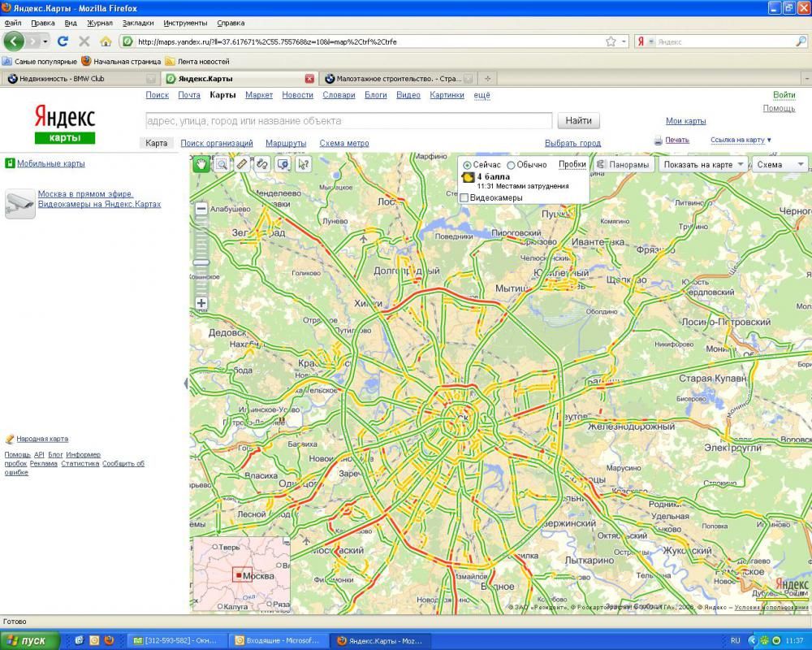Open the address bar history dropdown arrow

pyautogui.click(x=624, y=41)
